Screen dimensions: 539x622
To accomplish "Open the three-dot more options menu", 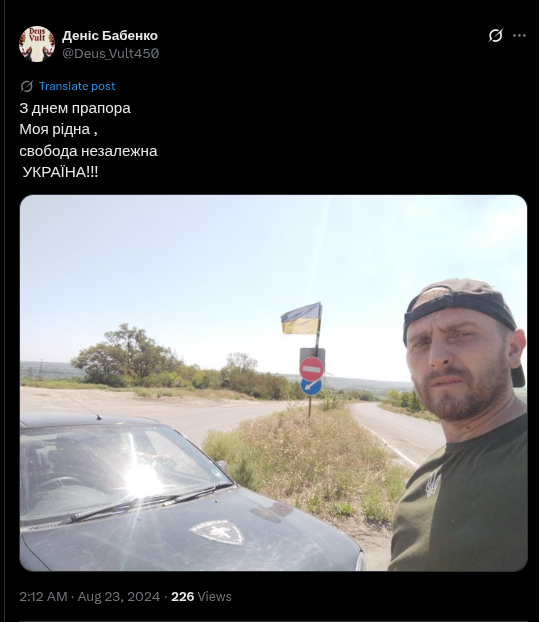I will pyautogui.click(x=519, y=36).
